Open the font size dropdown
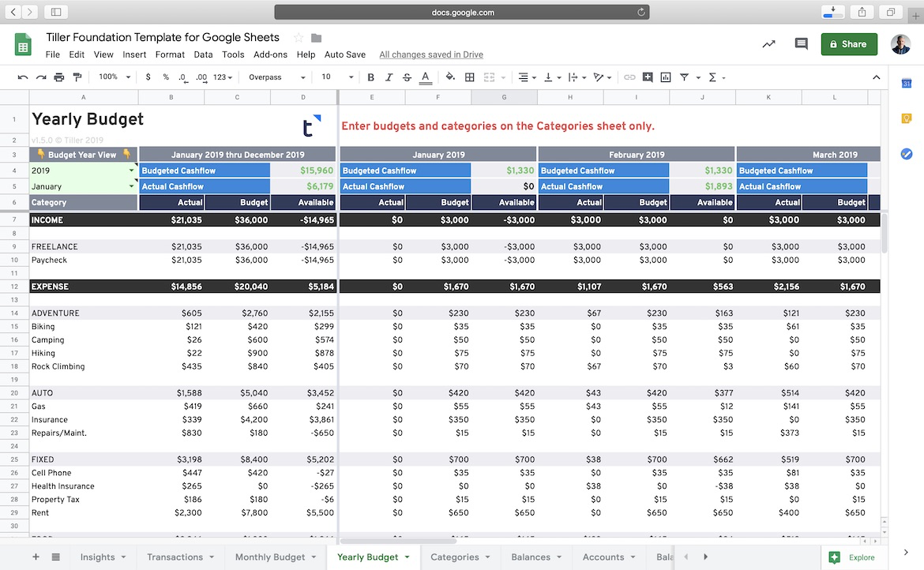 point(337,77)
